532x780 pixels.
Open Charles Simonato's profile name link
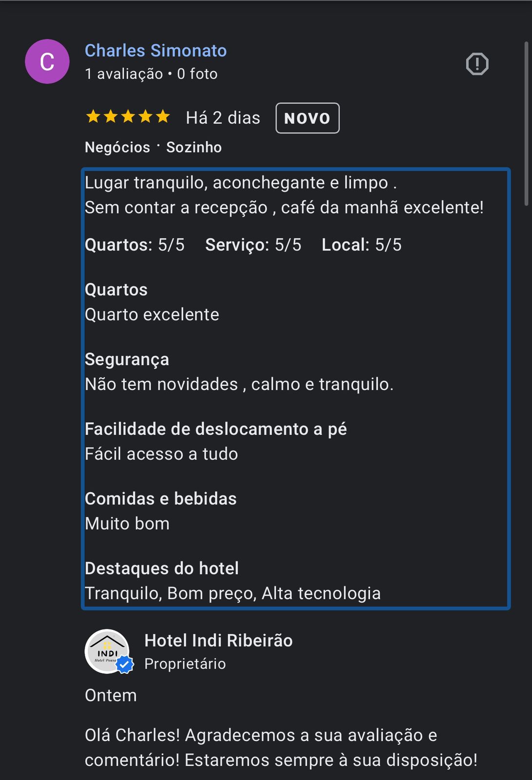[155, 50]
